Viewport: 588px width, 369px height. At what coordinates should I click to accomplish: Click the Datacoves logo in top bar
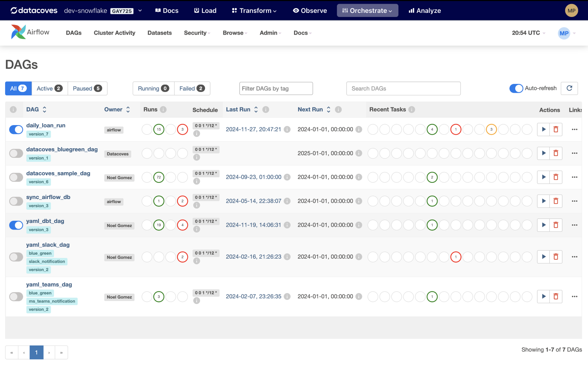coord(34,11)
